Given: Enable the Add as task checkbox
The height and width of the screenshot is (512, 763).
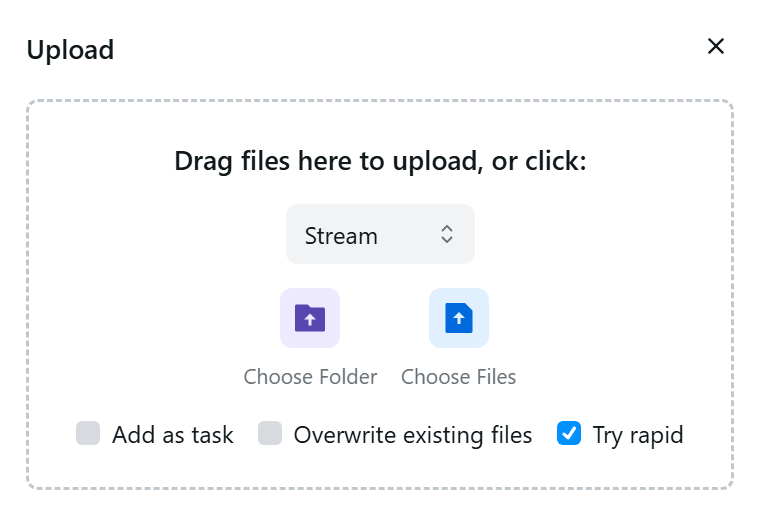Looking at the screenshot, I should click(x=88, y=434).
